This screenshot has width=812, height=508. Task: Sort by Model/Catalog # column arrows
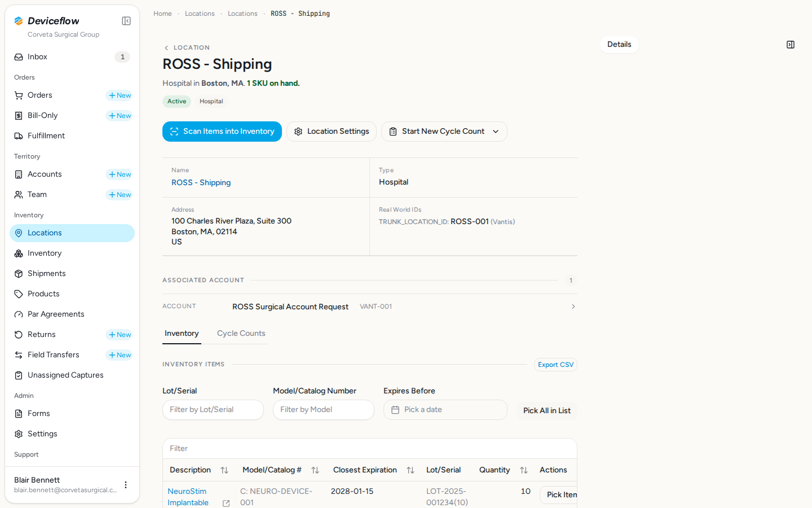[315, 470]
